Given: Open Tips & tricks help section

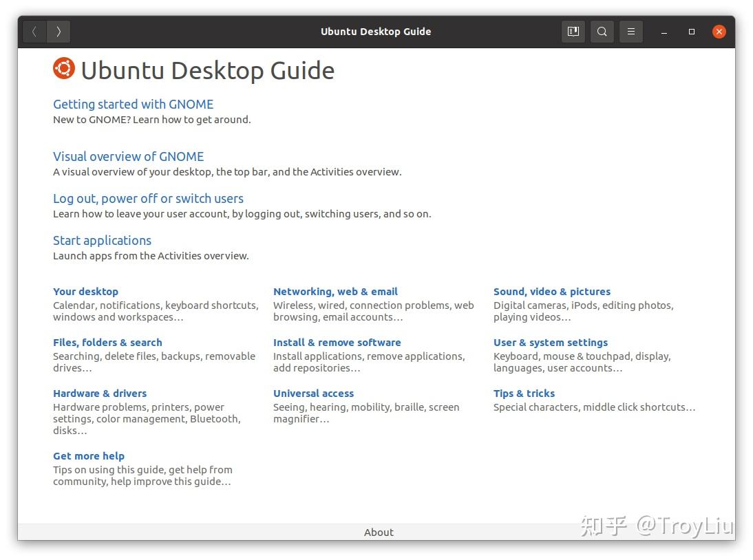Looking at the screenshot, I should coord(524,393).
